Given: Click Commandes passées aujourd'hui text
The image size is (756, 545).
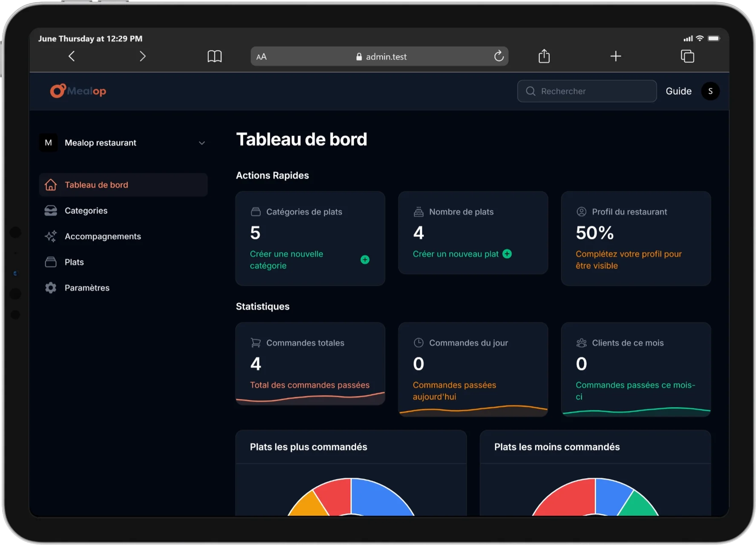Looking at the screenshot, I should [454, 391].
